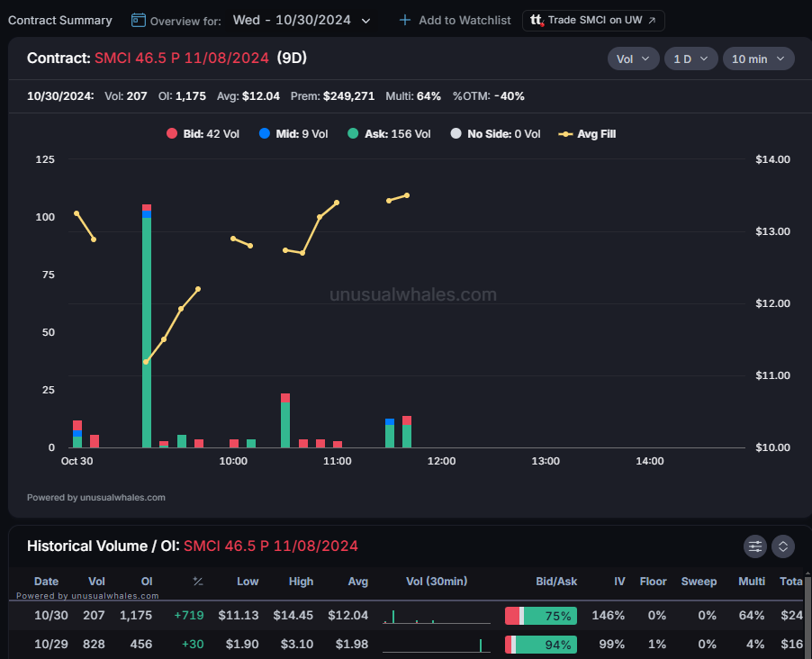Click the tall green ask bar near 100 volume
Screen dimensions: 812x659
(x=147, y=332)
